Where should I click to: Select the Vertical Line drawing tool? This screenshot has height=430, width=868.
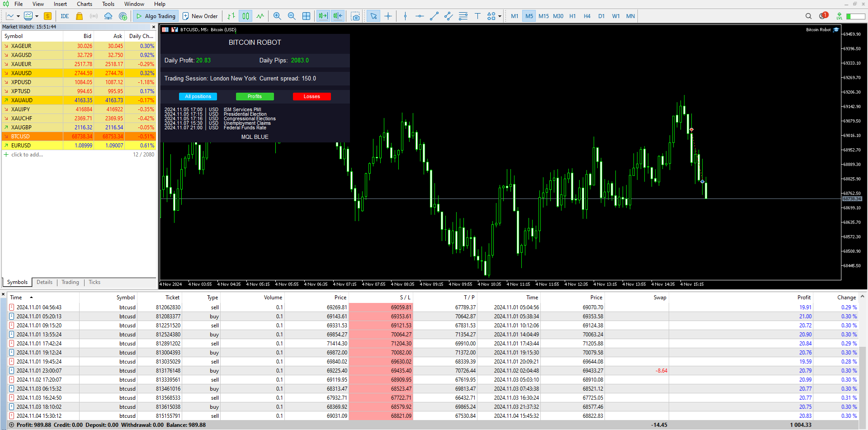point(405,16)
